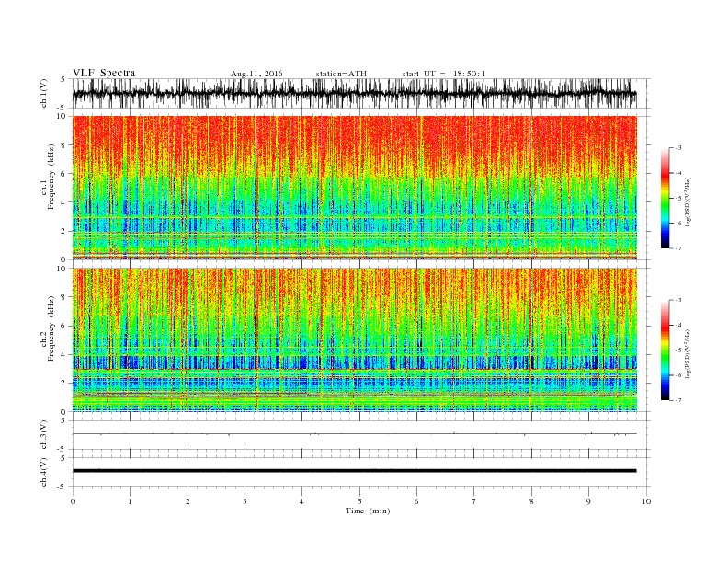The height and width of the screenshot is (563, 728).
Task: Click the ch.3 flat voltage trace
Action: tap(354, 434)
